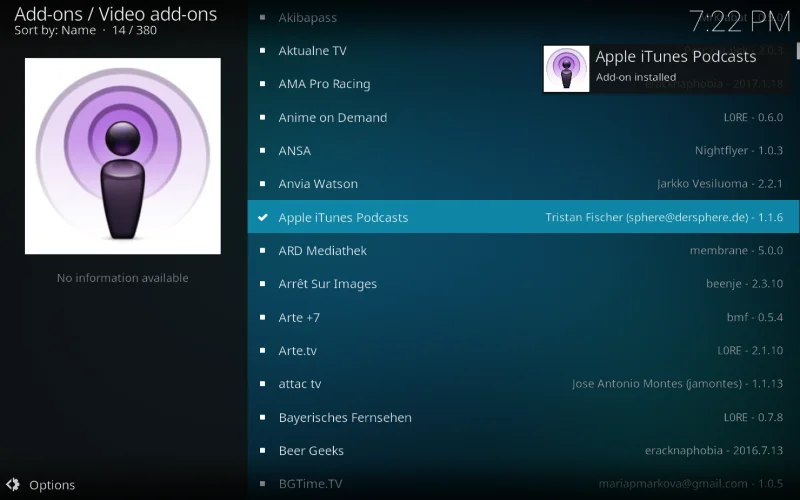
Task: Click the bullet icon beside Bayerisches Fernsehen
Action: tap(262, 417)
